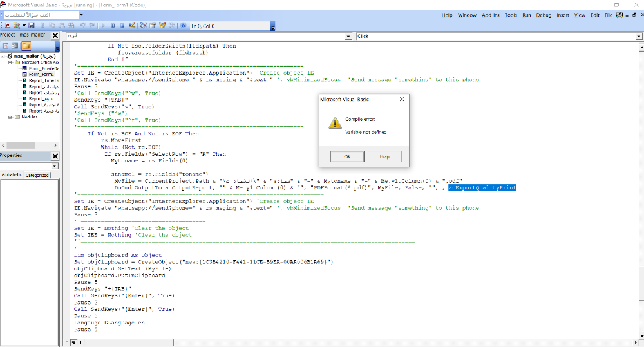The width and height of the screenshot is (644, 347).
Task: Click the Save toolbar icon
Action: click(31, 26)
